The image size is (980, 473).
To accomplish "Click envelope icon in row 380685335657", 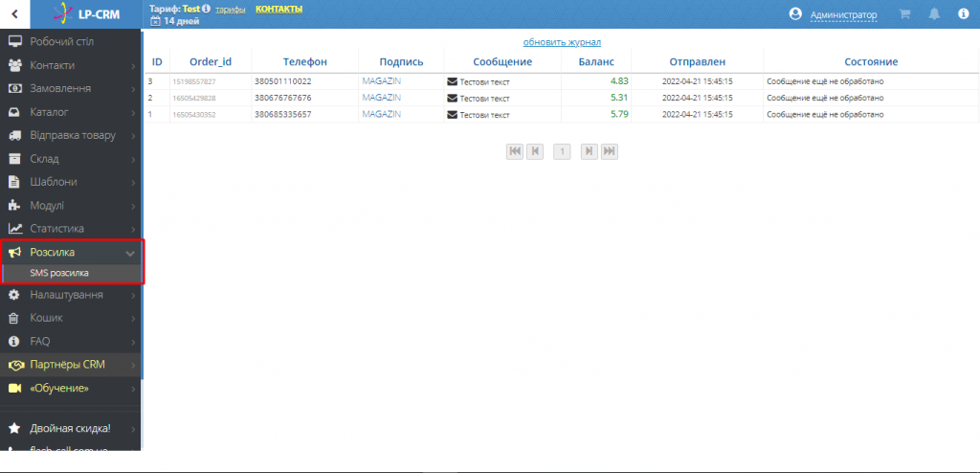I will point(453,115).
